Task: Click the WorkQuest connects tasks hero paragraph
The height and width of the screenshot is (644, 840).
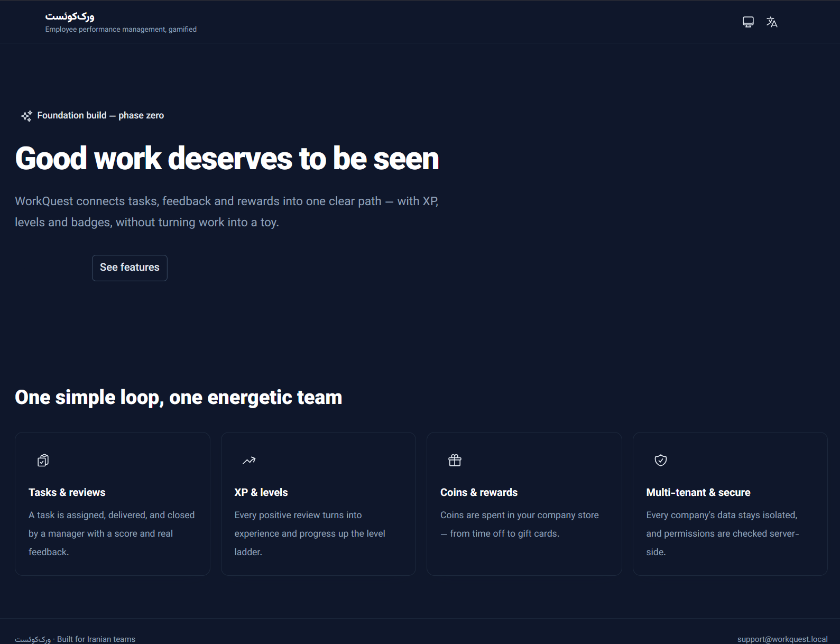Action: point(227,211)
